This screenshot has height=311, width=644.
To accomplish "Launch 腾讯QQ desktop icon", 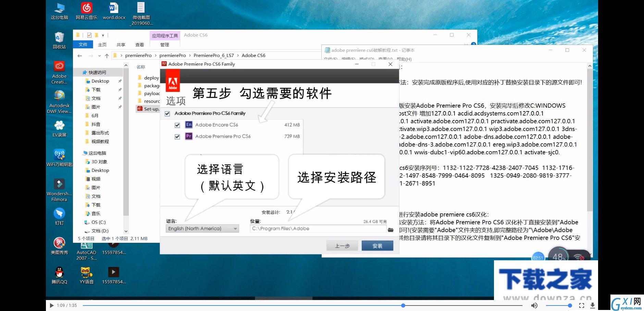I will (59, 275).
